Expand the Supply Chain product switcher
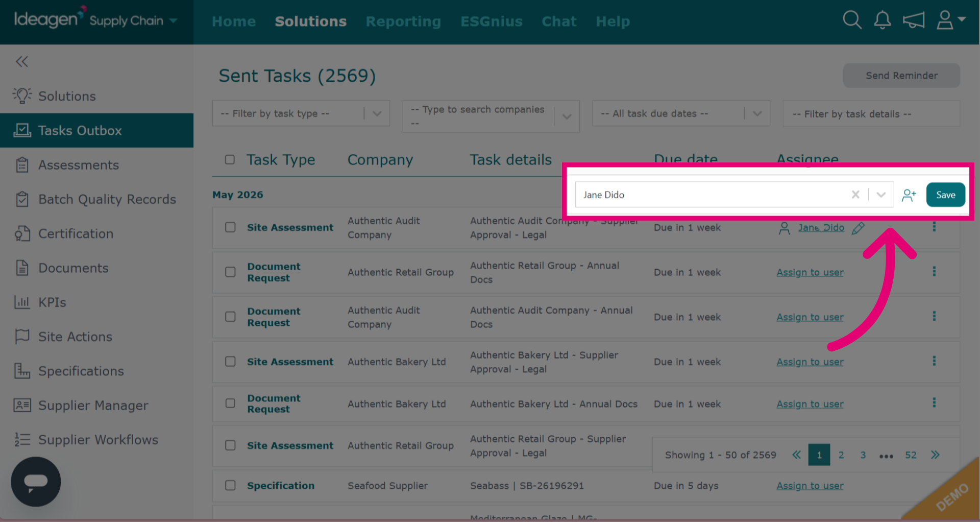This screenshot has width=980, height=522. click(173, 21)
